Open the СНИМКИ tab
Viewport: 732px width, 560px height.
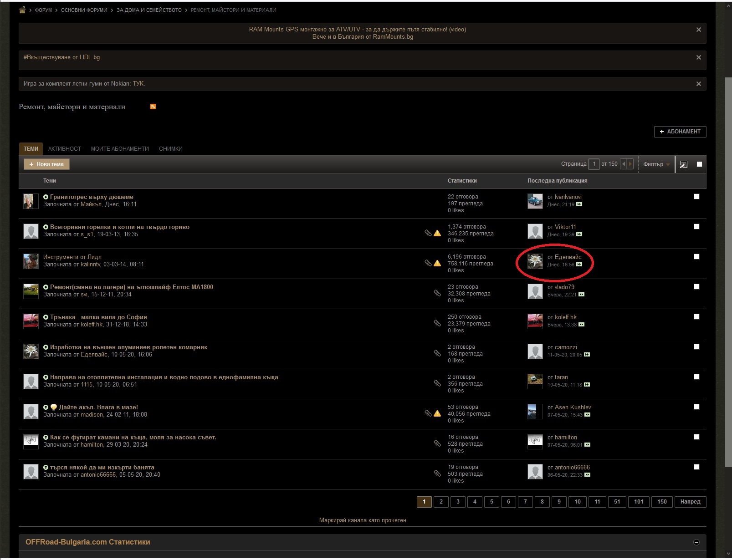tap(170, 149)
